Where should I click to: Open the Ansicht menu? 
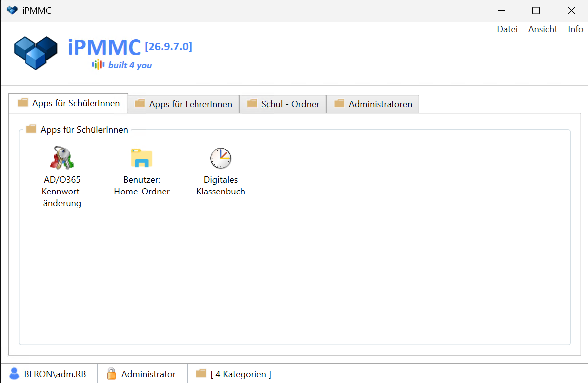pos(542,29)
